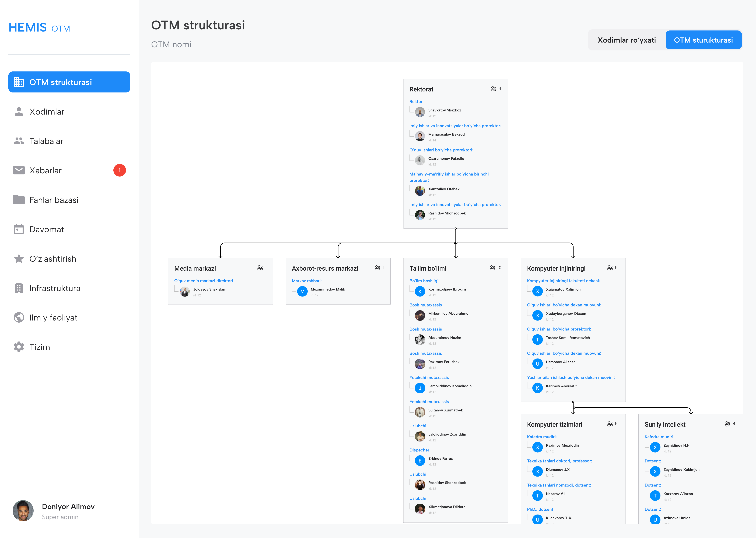This screenshot has width=756, height=538.
Task: Click the Xodimlar person icon
Action: [x=19, y=111]
